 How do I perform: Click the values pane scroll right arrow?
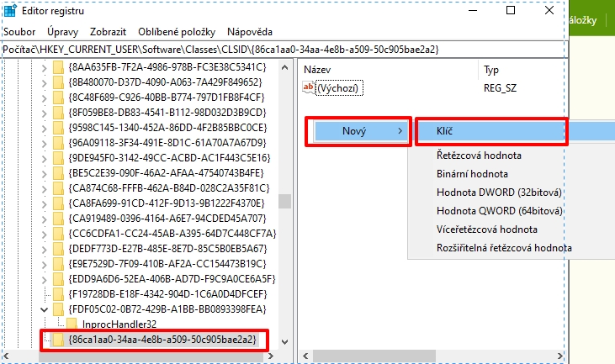click(559, 356)
